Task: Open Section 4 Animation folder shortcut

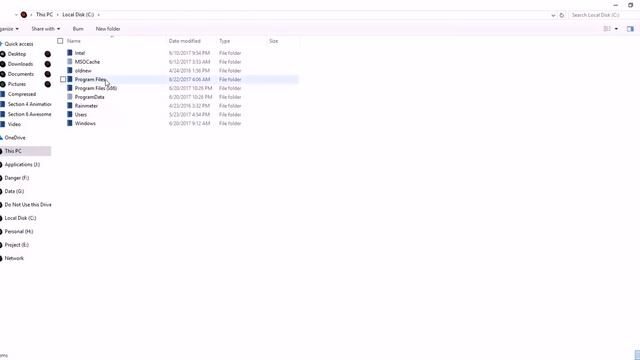Action: tap(29, 104)
